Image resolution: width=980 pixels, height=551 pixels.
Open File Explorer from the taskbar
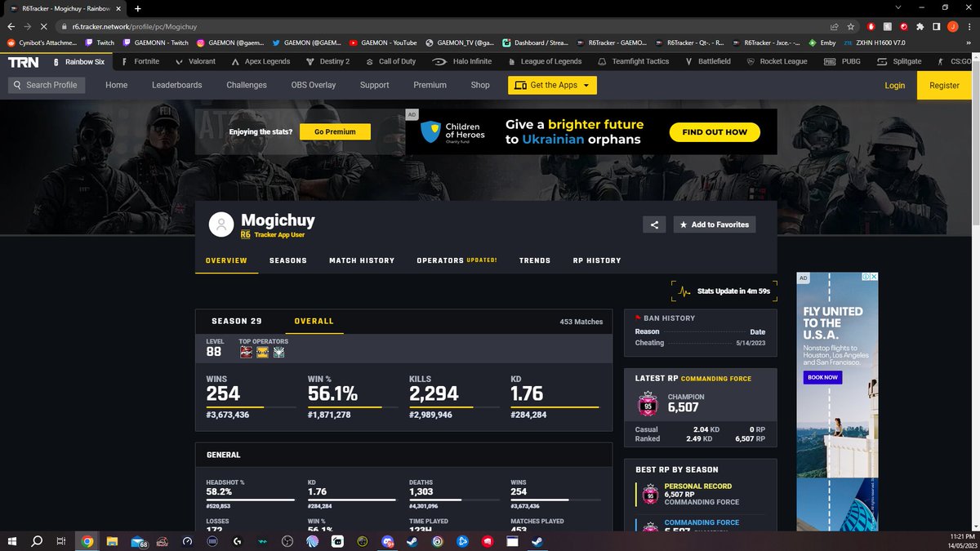[x=112, y=540]
